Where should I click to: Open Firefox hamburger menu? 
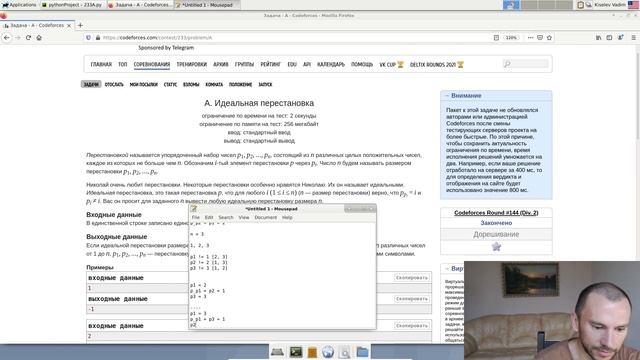(633, 38)
